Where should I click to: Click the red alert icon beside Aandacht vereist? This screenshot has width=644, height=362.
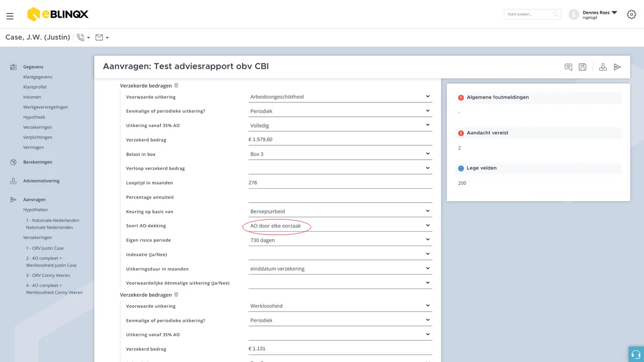point(460,133)
